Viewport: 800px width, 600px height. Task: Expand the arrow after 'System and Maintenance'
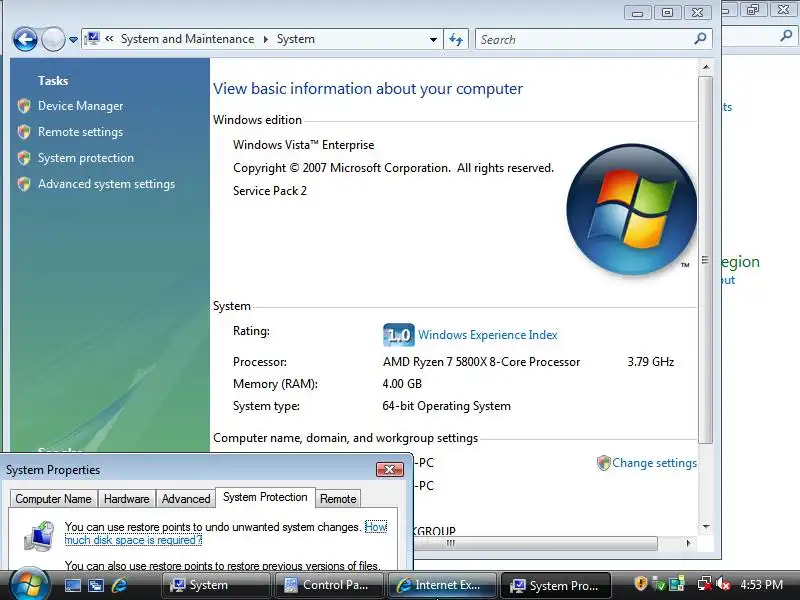[x=265, y=39]
